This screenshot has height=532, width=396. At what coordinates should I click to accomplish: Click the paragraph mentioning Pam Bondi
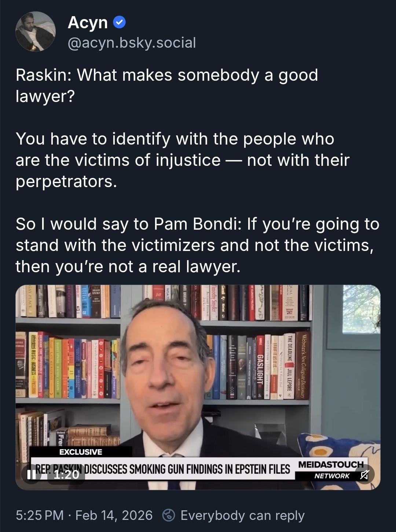pos(197,245)
